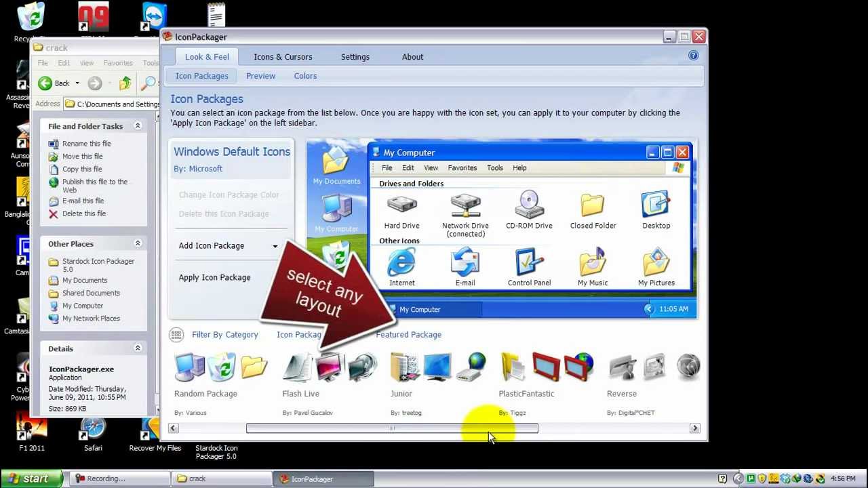
Task: Open Favorites menu in crack window
Action: tap(118, 63)
